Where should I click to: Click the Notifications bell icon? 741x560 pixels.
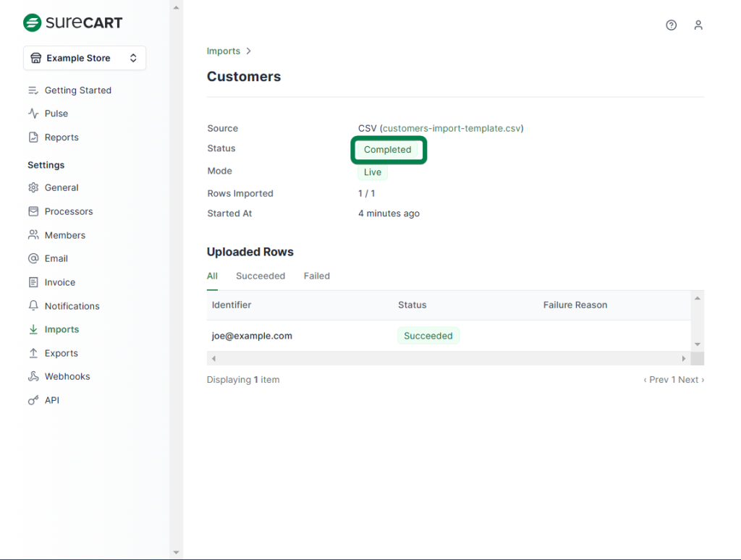pos(33,306)
